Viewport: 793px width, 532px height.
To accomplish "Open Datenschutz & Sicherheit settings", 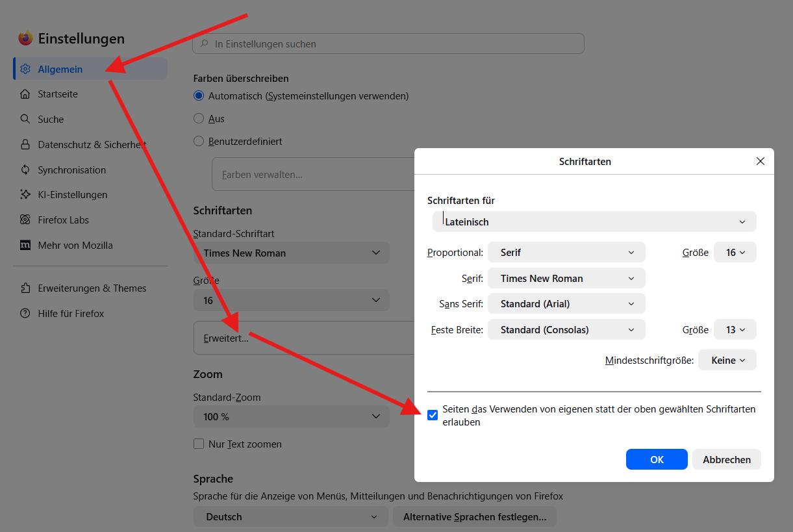I will [x=90, y=144].
